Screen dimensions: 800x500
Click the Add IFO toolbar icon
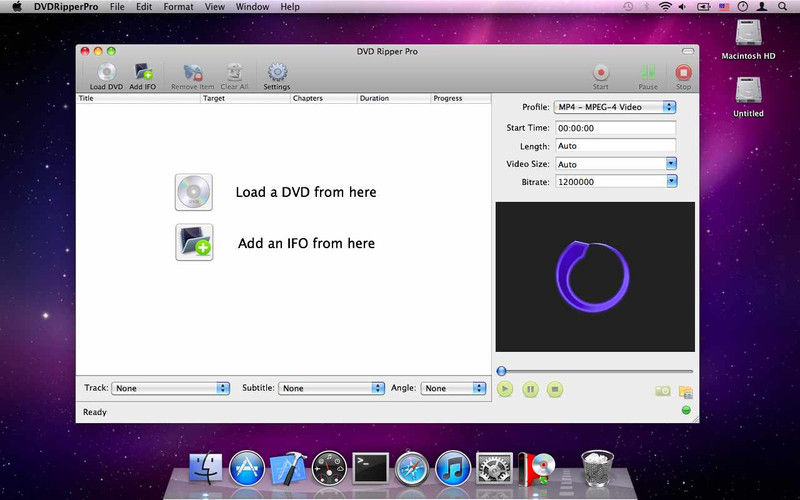143,73
